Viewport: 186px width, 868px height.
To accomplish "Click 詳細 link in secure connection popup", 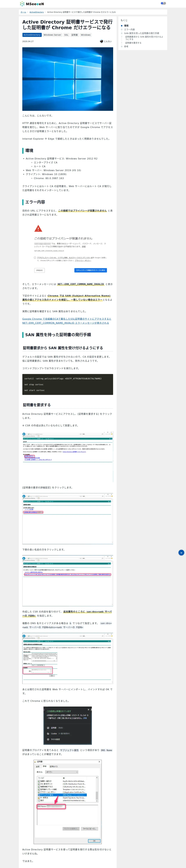I will coord(85,718).
